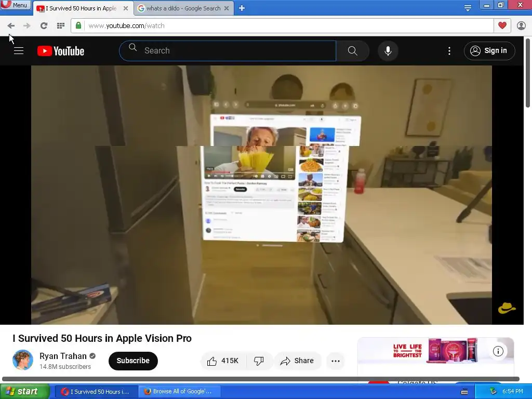The image size is (532, 399).
Task: Submit search with magnifying glass button
Action: click(353, 51)
